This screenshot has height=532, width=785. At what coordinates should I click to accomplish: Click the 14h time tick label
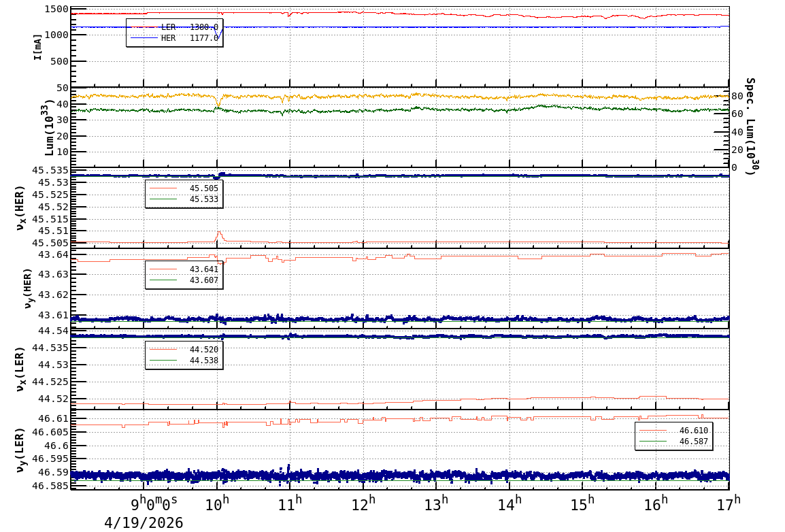click(509, 503)
